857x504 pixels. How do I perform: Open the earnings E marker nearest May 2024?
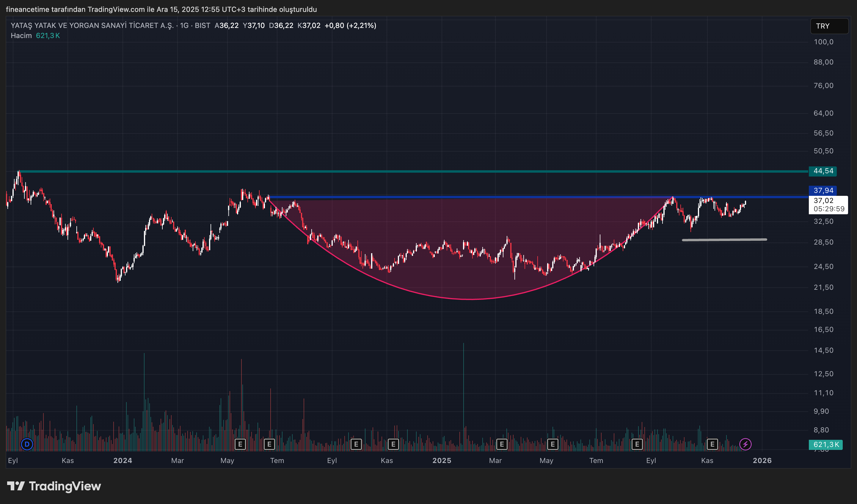(x=240, y=444)
